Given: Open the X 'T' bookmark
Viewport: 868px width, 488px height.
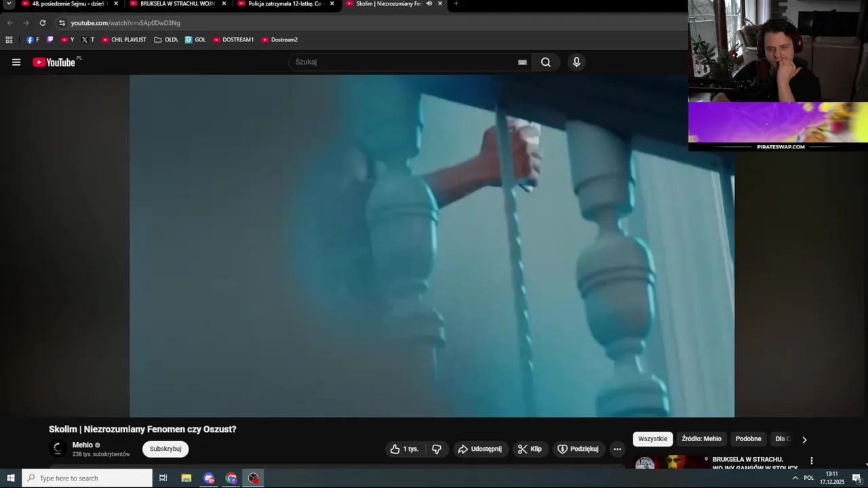Looking at the screenshot, I should coord(88,40).
